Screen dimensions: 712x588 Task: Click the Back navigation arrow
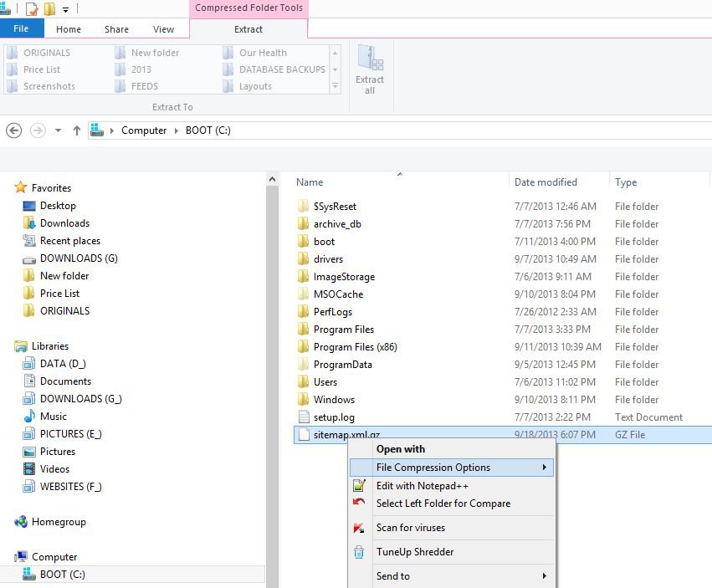point(13,130)
